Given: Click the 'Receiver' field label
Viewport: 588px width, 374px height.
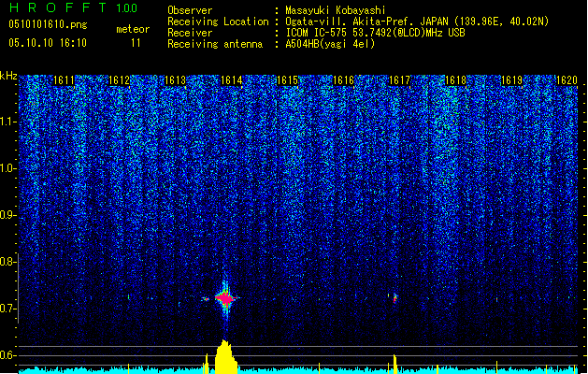Looking at the screenshot, I should pos(190,33).
